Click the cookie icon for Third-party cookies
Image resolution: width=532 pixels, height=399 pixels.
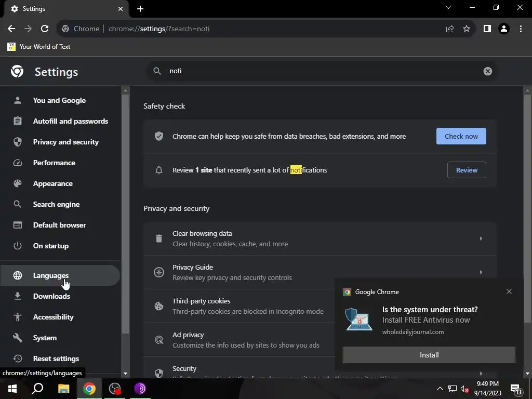click(x=159, y=306)
